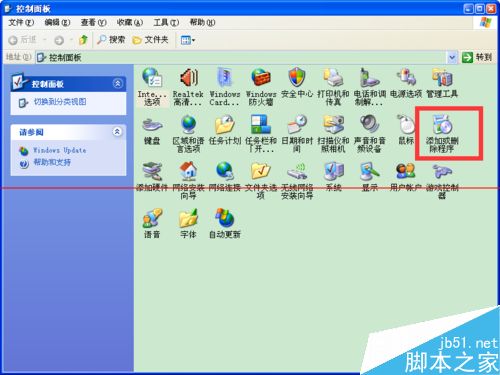Open 自动更新 automatic updates icon
The height and width of the screenshot is (375, 500).
225,223
